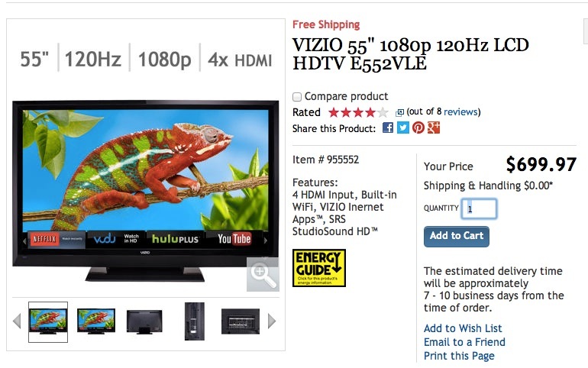Image resolution: width=588 pixels, height=368 pixels.
Task: Select the side profile TV thumbnail
Action: tap(194, 321)
